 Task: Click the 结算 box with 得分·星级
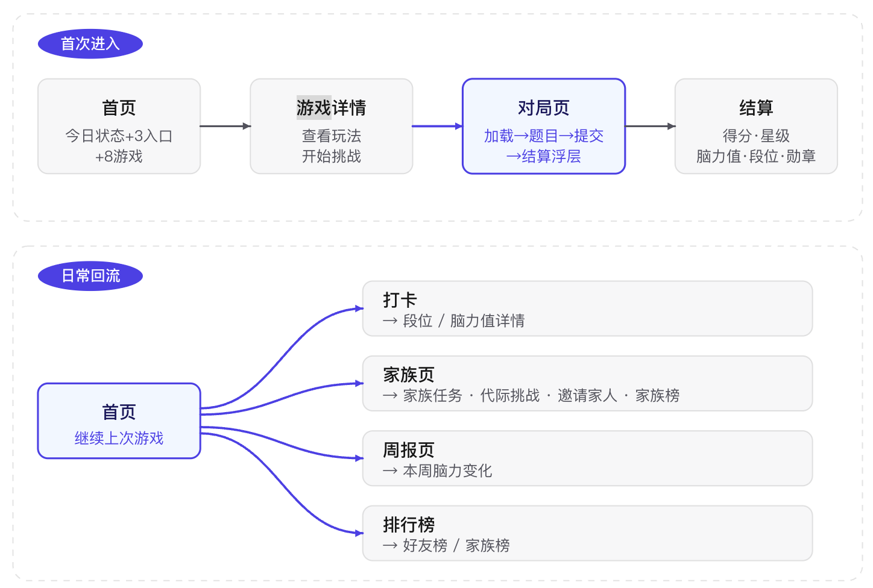[756, 127]
